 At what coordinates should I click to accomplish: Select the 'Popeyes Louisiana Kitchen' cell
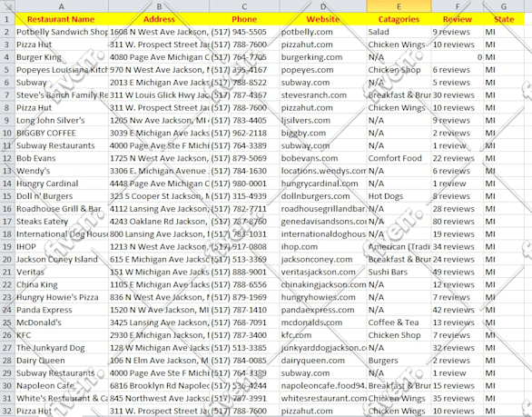[62, 70]
